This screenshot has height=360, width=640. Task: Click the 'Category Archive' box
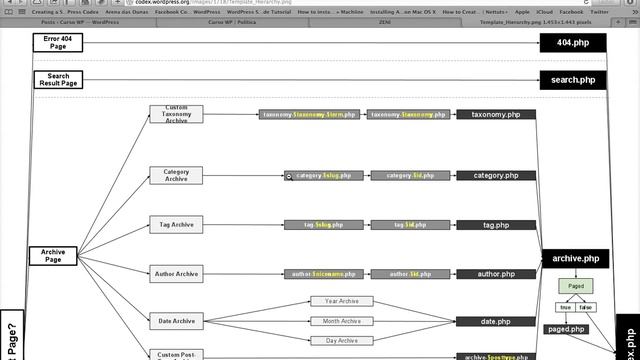click(x=176, y=176)
